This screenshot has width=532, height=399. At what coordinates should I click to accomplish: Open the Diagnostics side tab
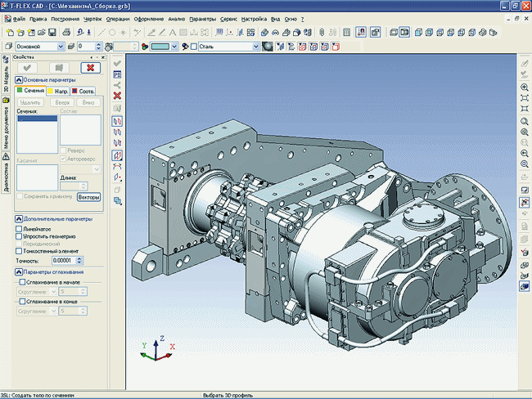(6, 173)
